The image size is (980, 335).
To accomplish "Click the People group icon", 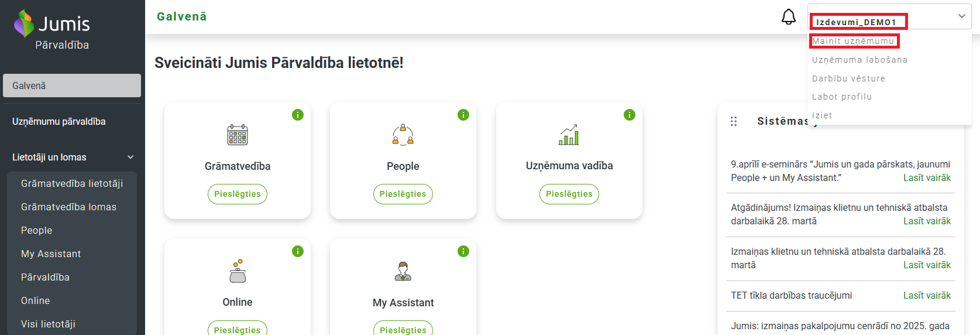I will coord(403,135).
